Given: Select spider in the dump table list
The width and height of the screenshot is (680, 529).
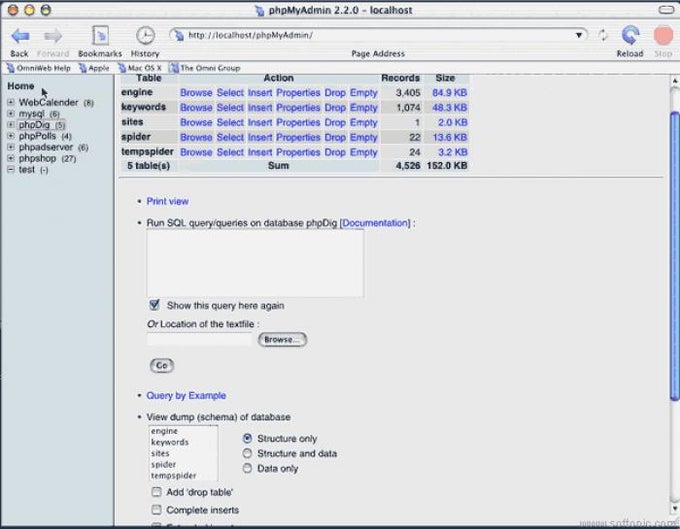Looking at the screenshot, I should tap(163, 464).
